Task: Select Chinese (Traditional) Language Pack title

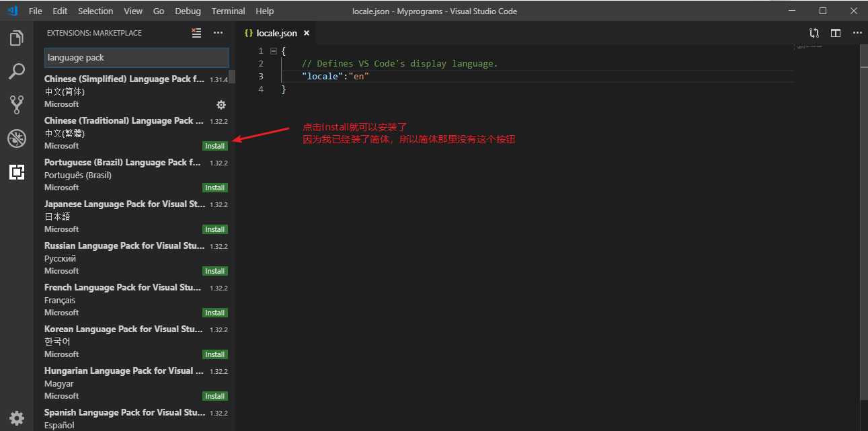Action: 124,120
